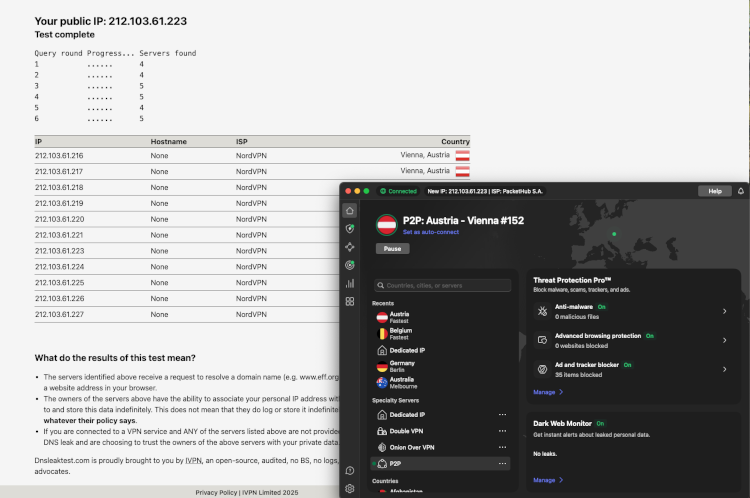Click the search magnifier icon in server search
The width and height of the screenshot is (750, 498).
tap(381, 286)
